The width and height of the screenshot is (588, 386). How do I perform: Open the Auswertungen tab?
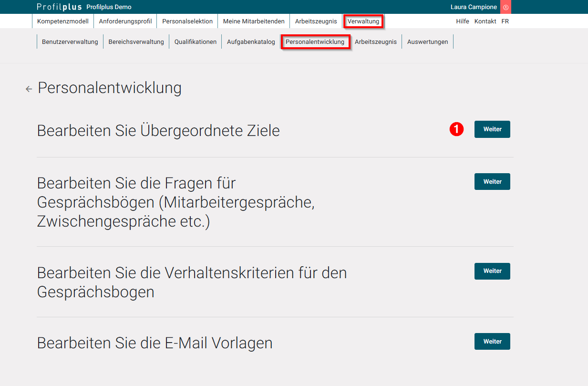pos(427,42)
